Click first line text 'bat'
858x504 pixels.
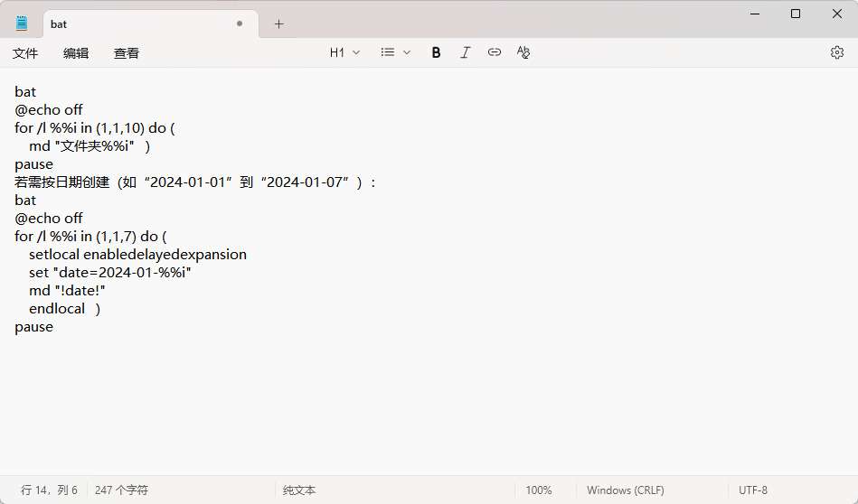coord(25,92)
